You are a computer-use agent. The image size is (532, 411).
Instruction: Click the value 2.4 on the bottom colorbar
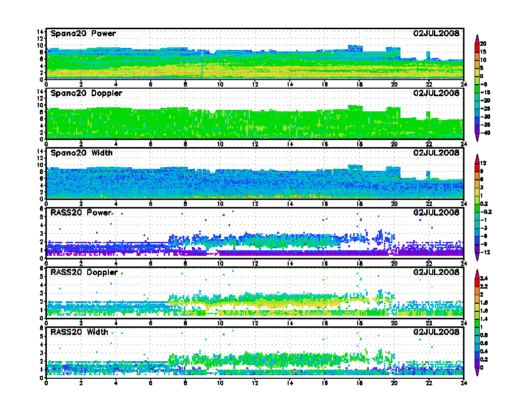point(484,279)
